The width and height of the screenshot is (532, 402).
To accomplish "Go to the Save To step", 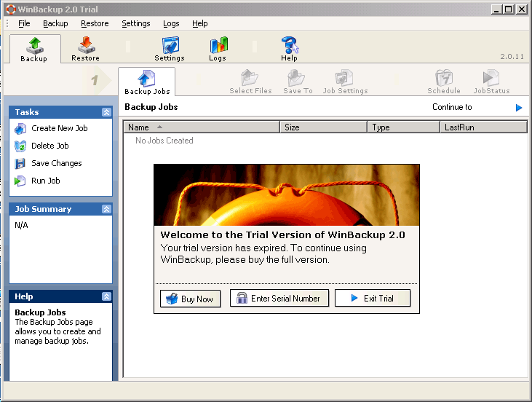I will pyautogui.click(x=298, y=82).
